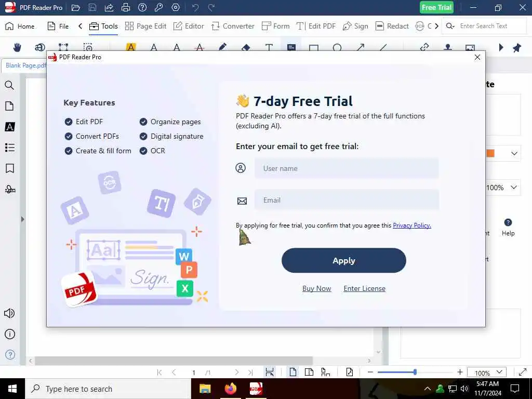Click the Open file folder icon in title bar
Image resolution: width=532 pixels, height=399 pixels.
(x=76, y=7)
